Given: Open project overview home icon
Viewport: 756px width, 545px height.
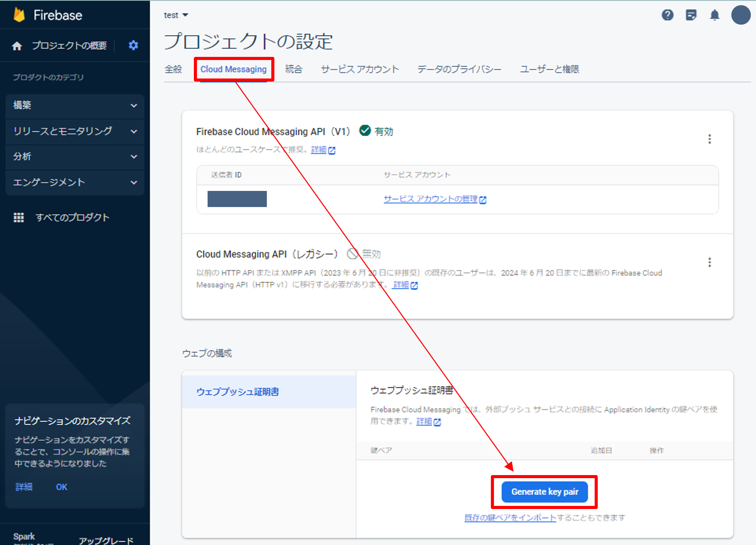Looking at the screenshot, I should [17, 46].
